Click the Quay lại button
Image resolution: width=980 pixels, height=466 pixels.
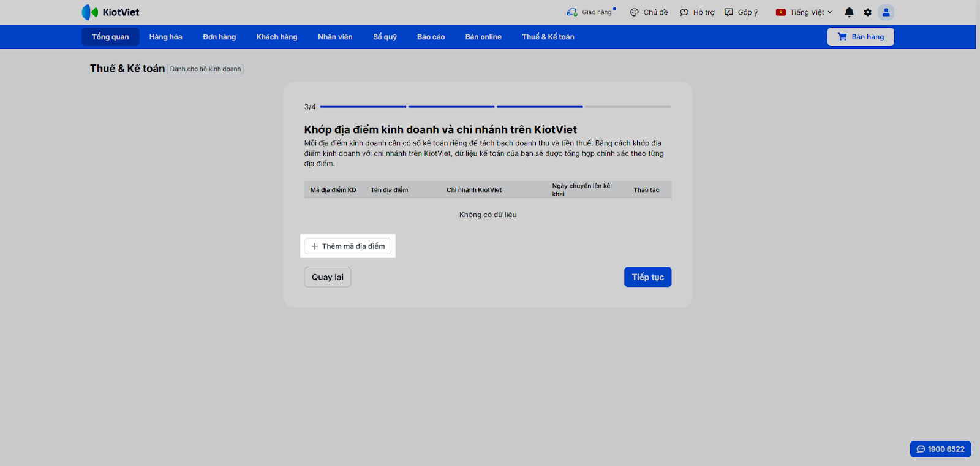click(328, 277)
